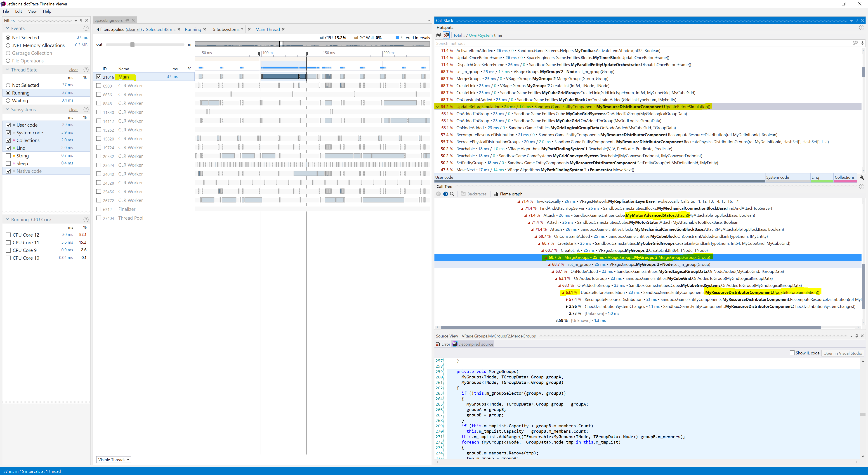The width and height of the screenshot is (868, 475).
Task: Open the Visible Threads dropdown
Action: click(113, 460)
